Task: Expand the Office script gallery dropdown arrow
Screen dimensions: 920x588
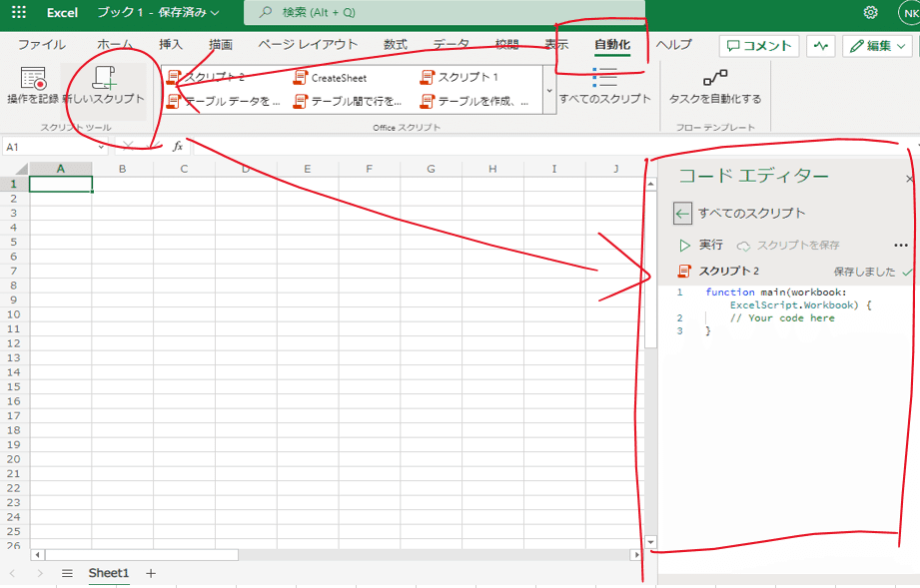Action: coord(549,90)
